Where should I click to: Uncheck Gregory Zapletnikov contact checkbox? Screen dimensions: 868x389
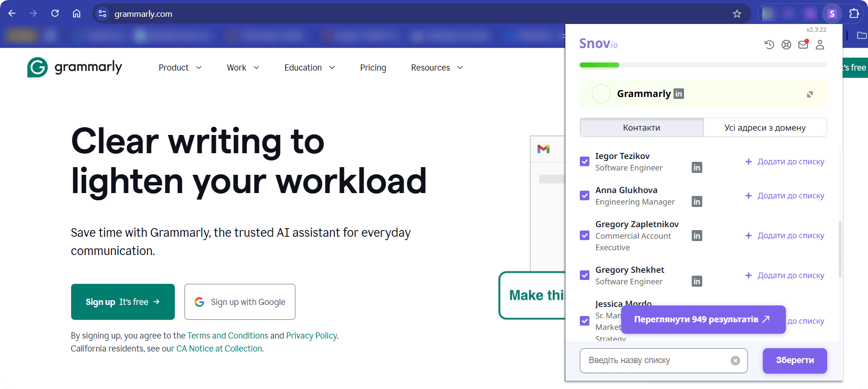pos(585,235)
